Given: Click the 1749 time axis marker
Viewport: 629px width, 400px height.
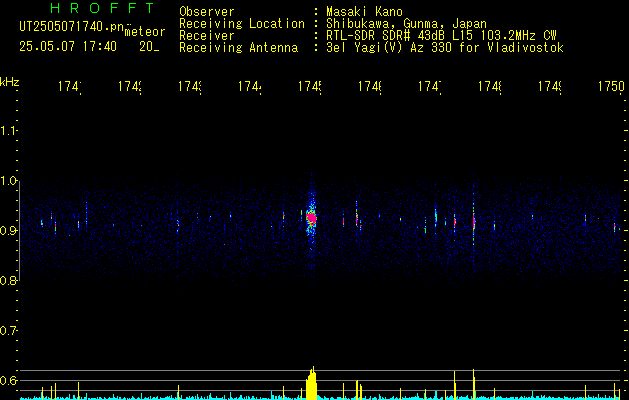Looking at the screenshot, I should (x=550, y=86).
